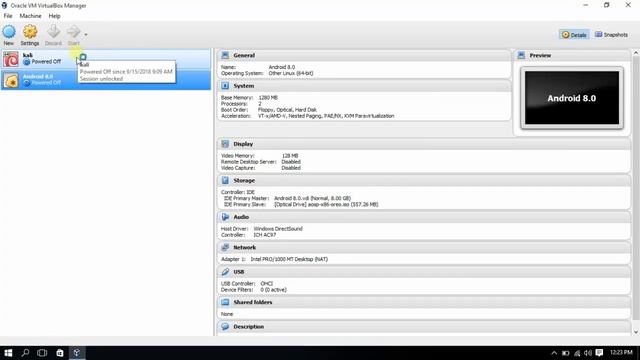
Task: Open the Storage section header
Action: pyautogui.click(x=424, y=180)
